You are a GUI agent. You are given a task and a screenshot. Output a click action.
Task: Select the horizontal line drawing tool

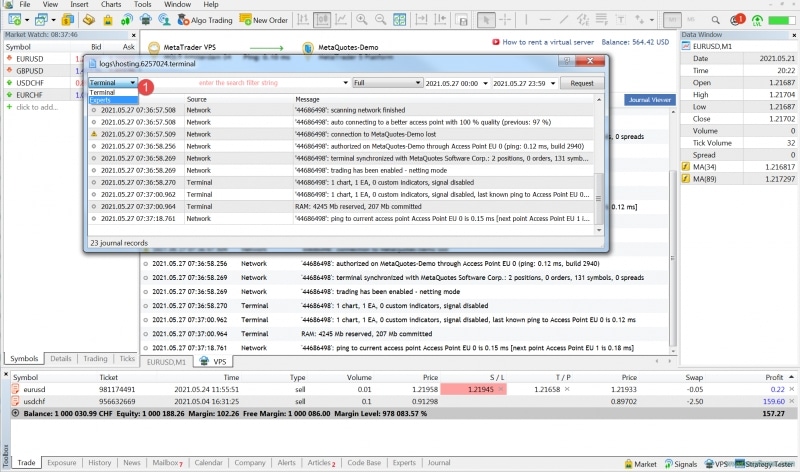click(x=545, y=20)
